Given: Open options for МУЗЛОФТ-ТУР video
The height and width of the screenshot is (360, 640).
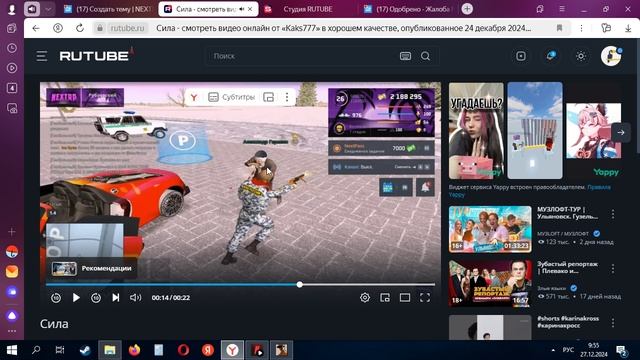Looking at the screenshot, I should click(613, 214).
